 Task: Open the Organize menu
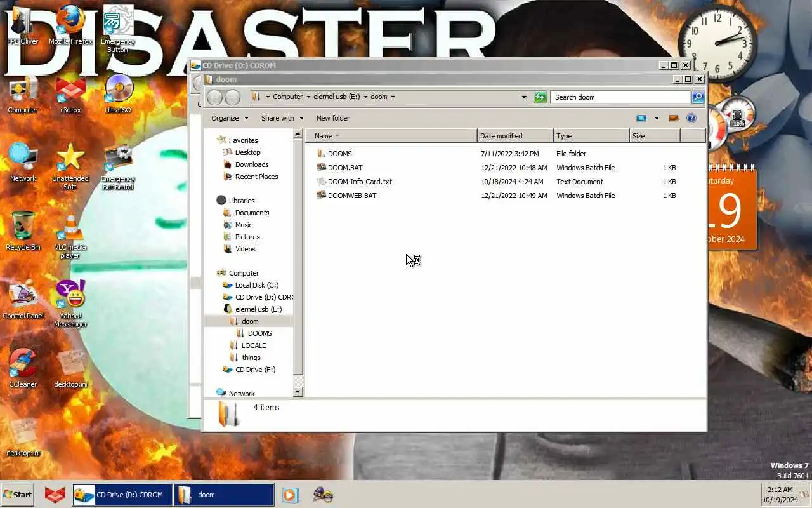pyautogui.click(x=230, y=118)
